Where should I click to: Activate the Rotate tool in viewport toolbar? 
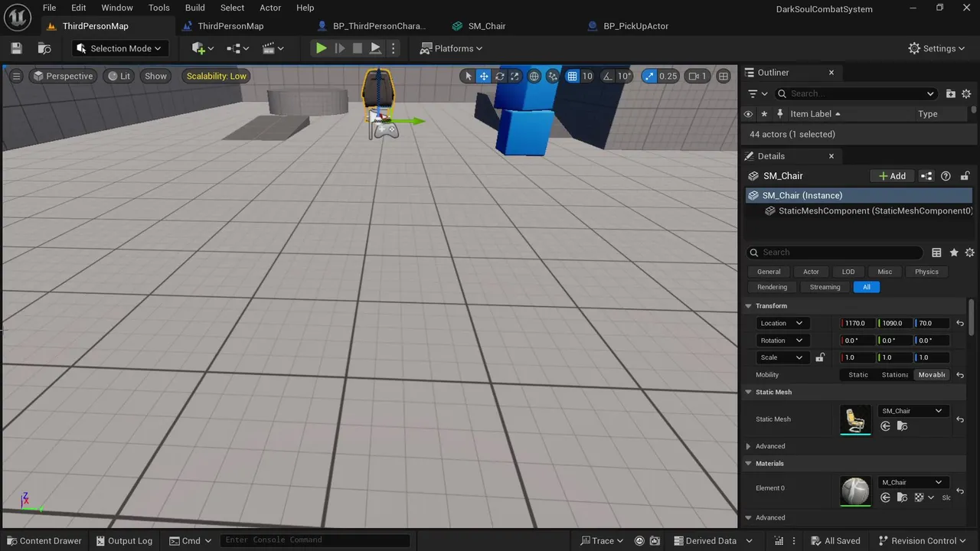499,76
